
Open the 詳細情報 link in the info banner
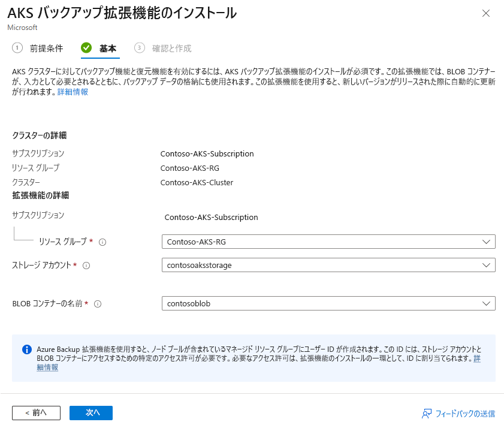(x=47, y=367)
